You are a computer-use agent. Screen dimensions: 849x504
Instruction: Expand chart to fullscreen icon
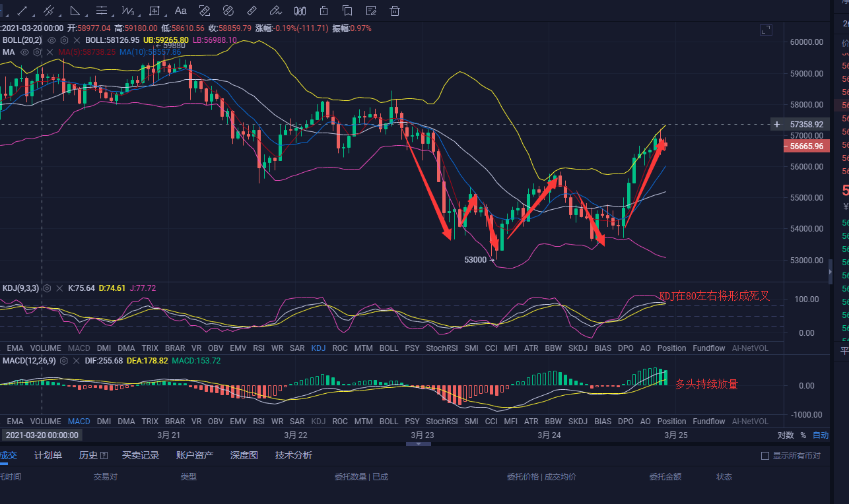coord(766,30)
